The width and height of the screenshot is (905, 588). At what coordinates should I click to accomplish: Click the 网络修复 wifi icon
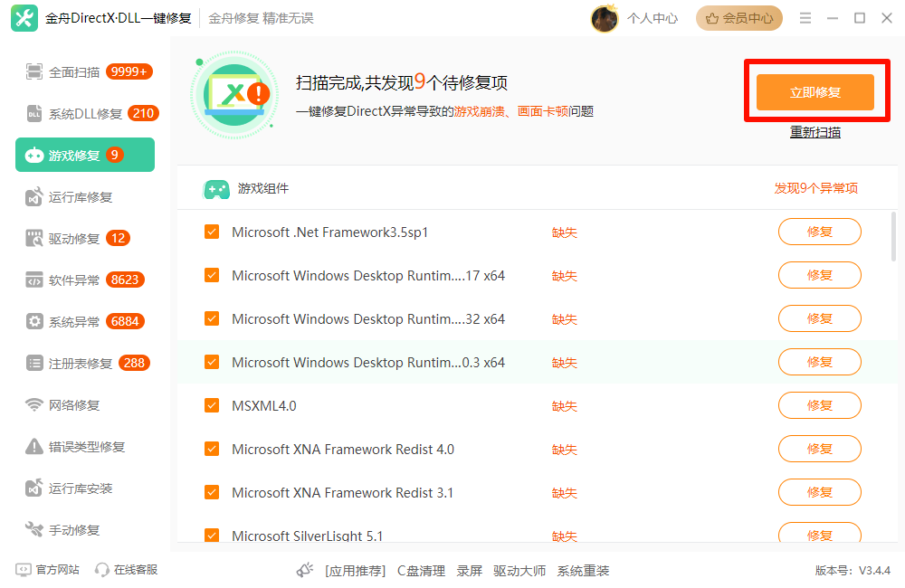(34, 404)
